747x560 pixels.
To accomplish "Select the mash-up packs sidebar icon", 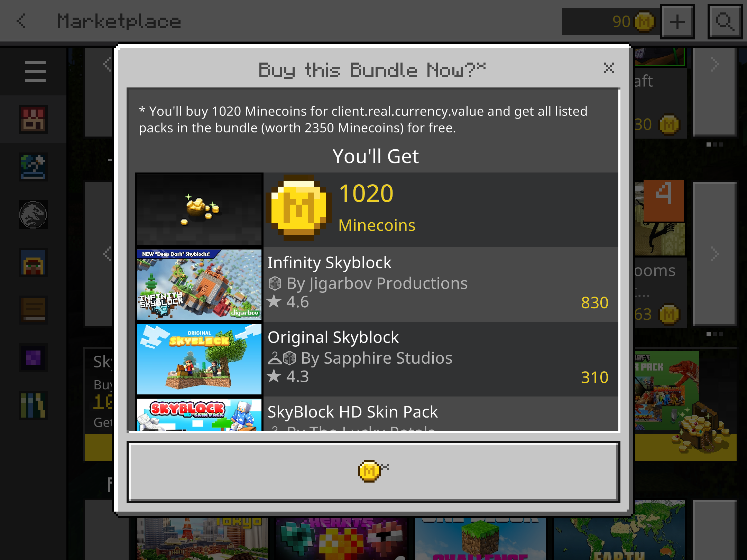I will [x=33, y=119].
